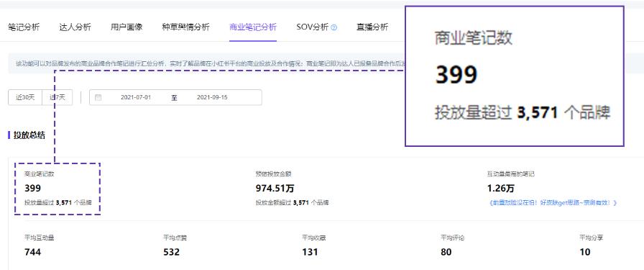Click the 预估投放金额 label
This screenshot has width=644, height=270.
click(274, 174)
